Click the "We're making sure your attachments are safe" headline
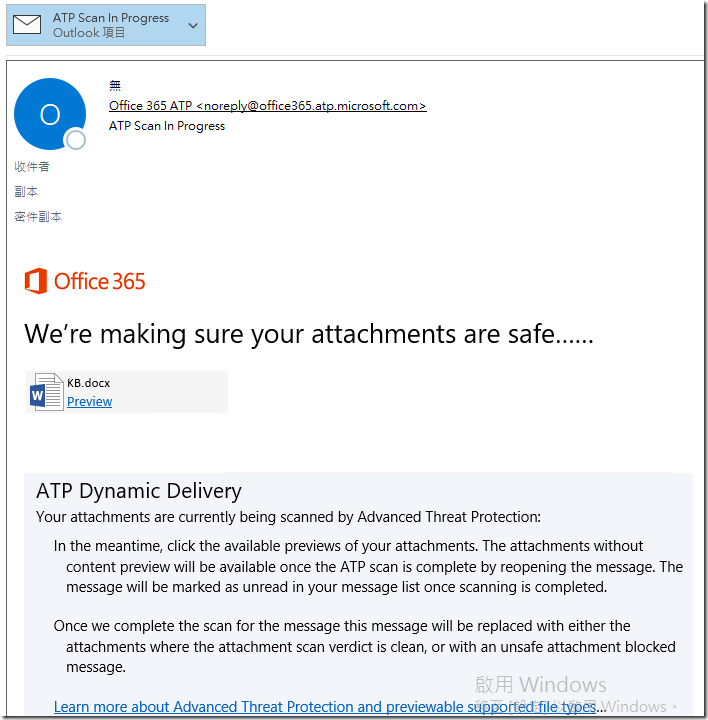The height and width of the screenshot is (720, 708). pos(308,334)
